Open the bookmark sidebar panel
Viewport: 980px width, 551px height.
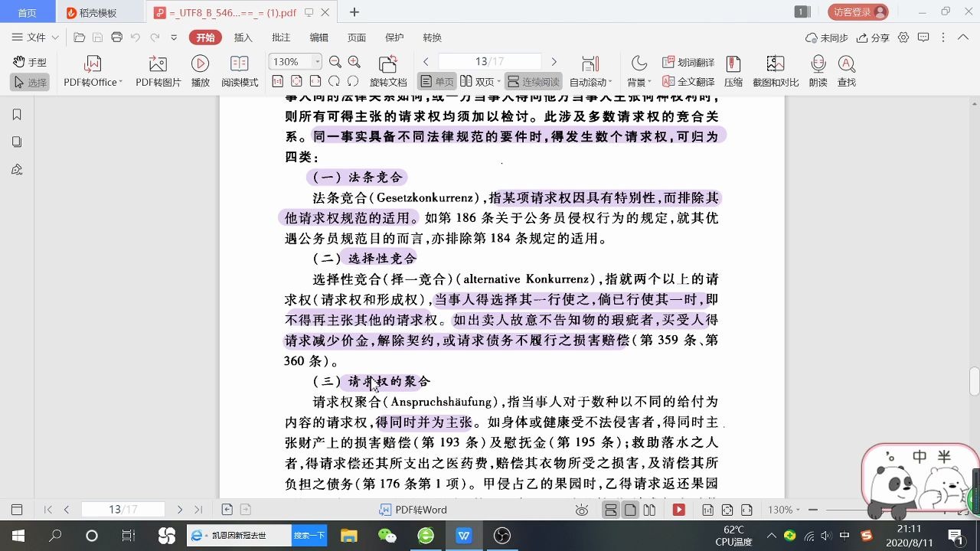[17, 115]
